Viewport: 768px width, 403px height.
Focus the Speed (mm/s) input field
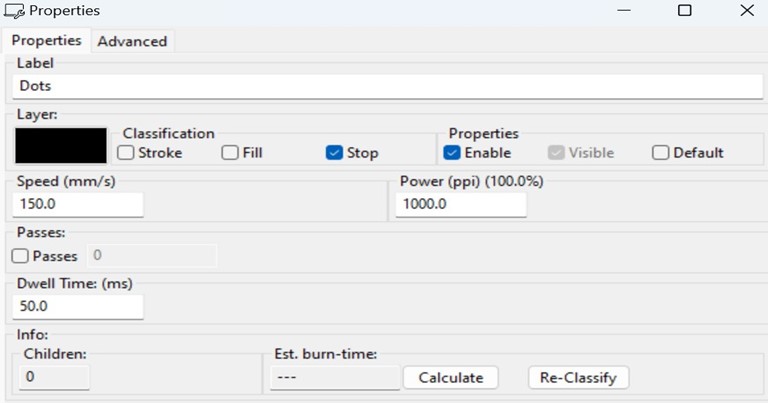pyautogui.click(x=79, y=204)
